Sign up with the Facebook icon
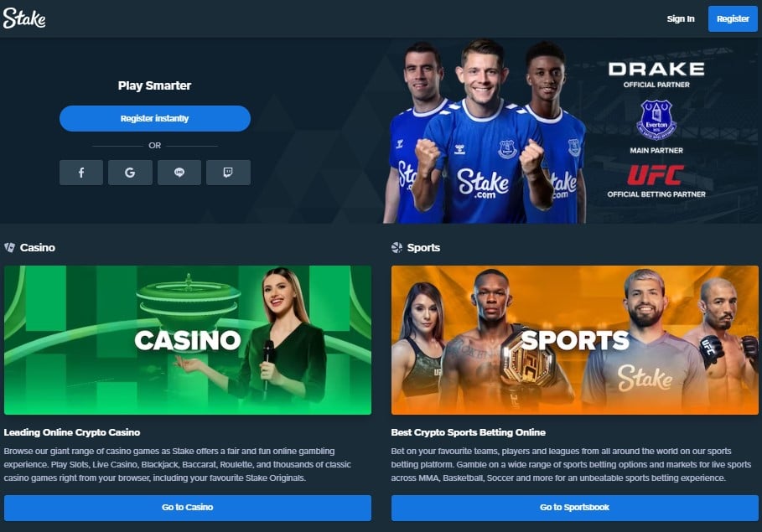The image size is (762, 532). click(81, 173)
